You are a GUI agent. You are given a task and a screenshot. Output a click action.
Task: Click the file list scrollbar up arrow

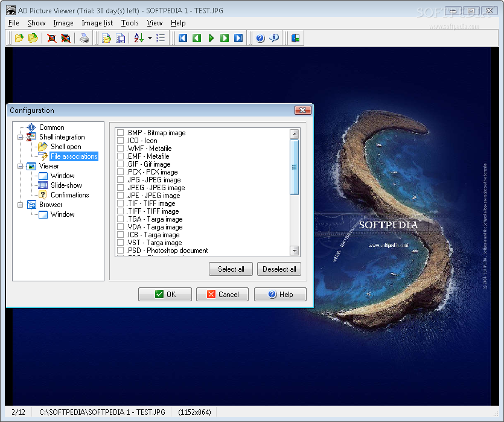(294, 133)
